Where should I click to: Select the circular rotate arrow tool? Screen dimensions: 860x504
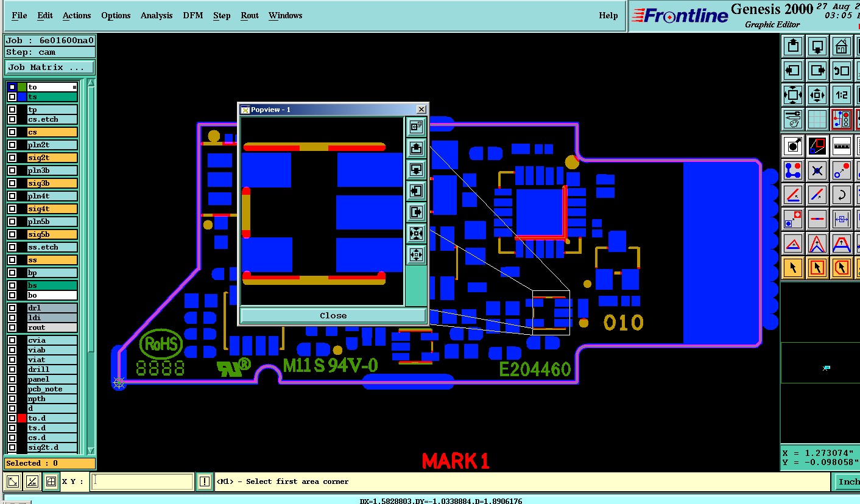841,195
